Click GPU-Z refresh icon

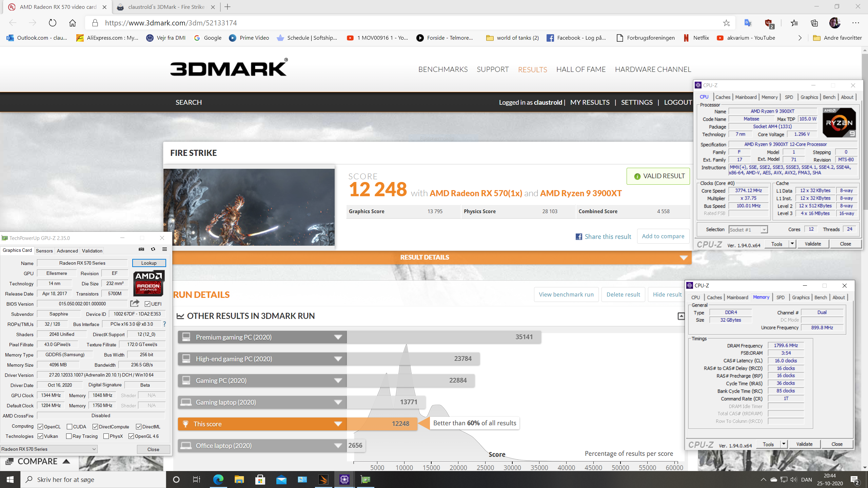click(153, 249)
